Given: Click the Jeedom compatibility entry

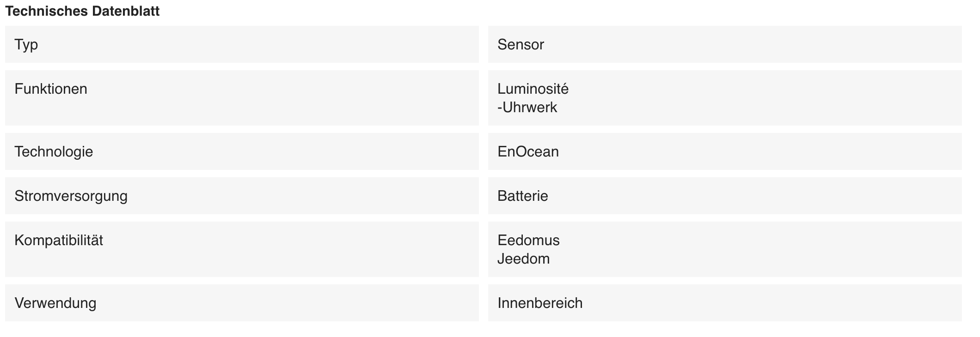Looking at the screenshot, I should (x=524, y=259).
